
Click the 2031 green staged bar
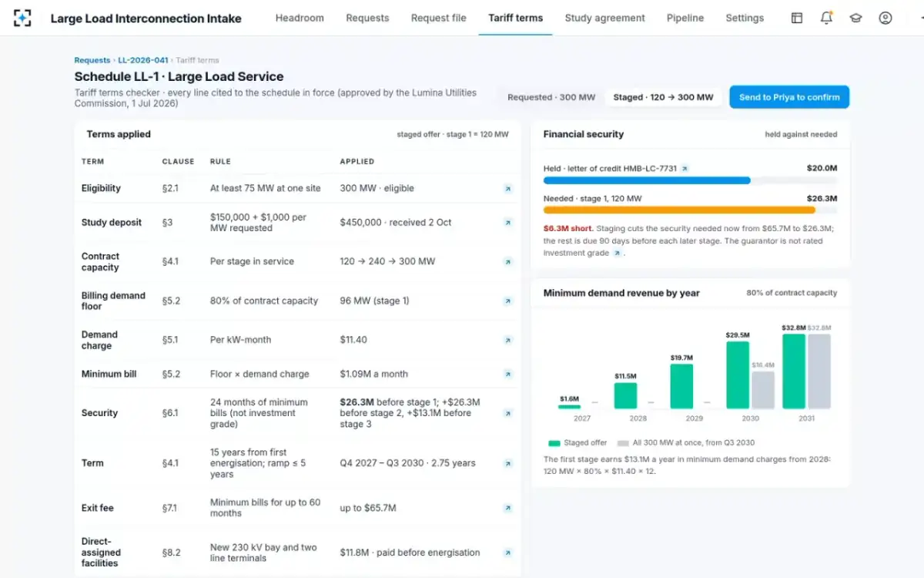[794, 371]
